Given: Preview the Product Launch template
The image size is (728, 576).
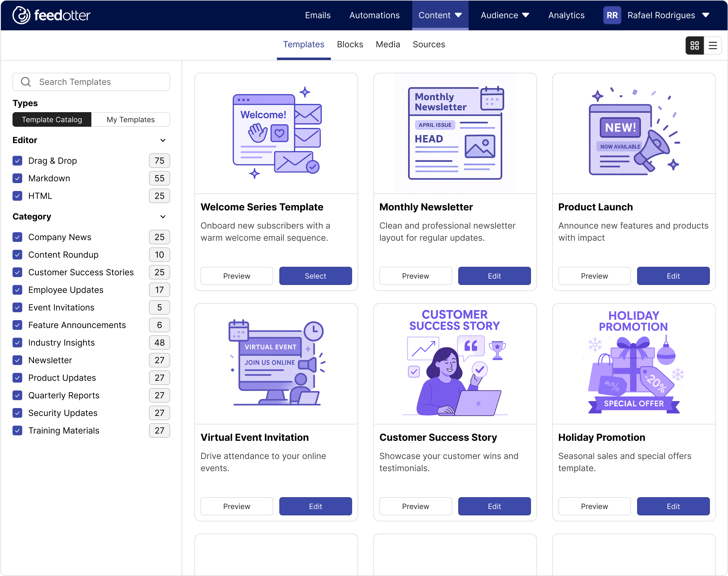Looking at the screenshot, I should point(594,276).
